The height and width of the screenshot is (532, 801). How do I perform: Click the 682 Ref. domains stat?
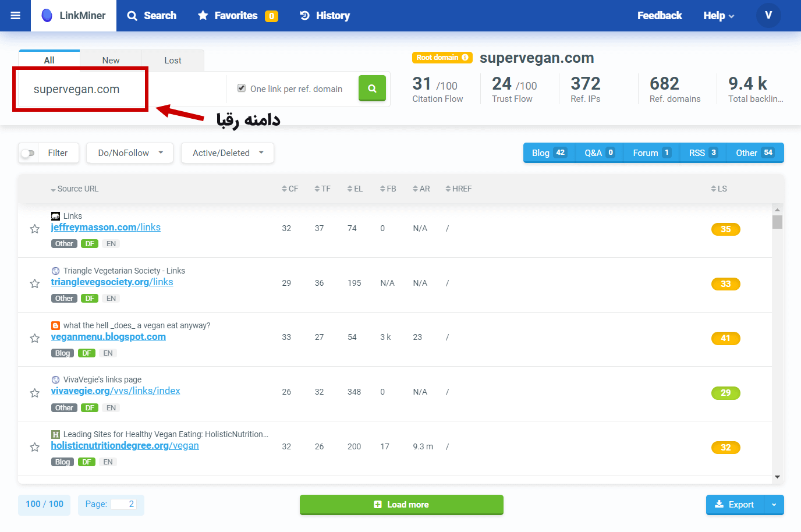pos(675,89)
